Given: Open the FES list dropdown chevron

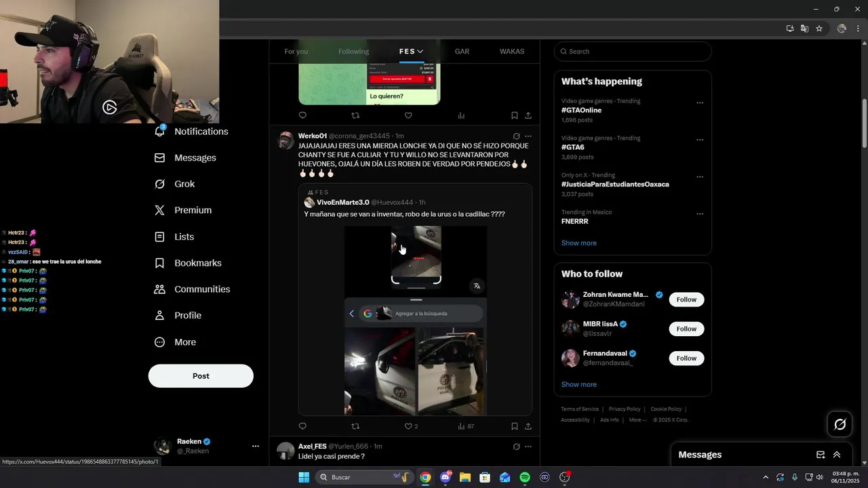Looking at the screenshot, I should point(420,52).
